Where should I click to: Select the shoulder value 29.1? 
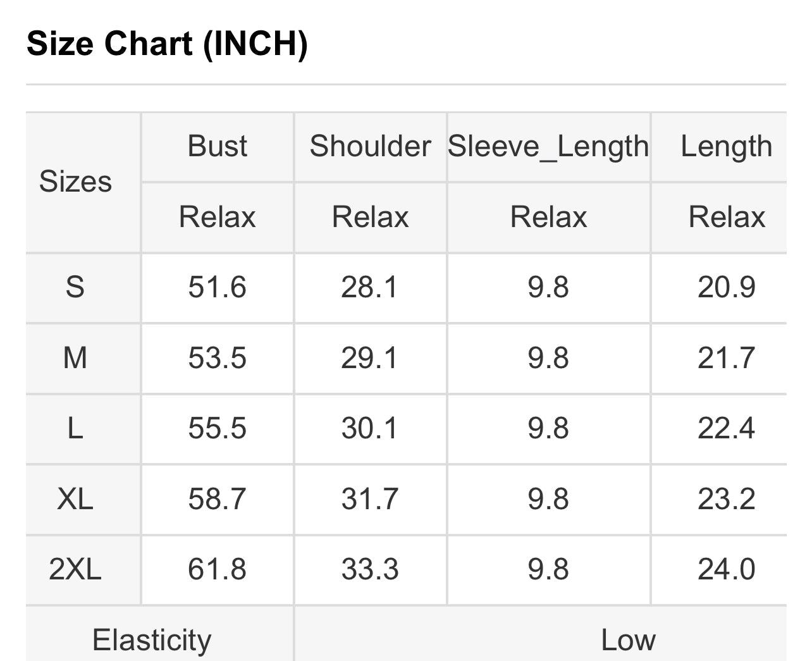[x=370, y=359]
